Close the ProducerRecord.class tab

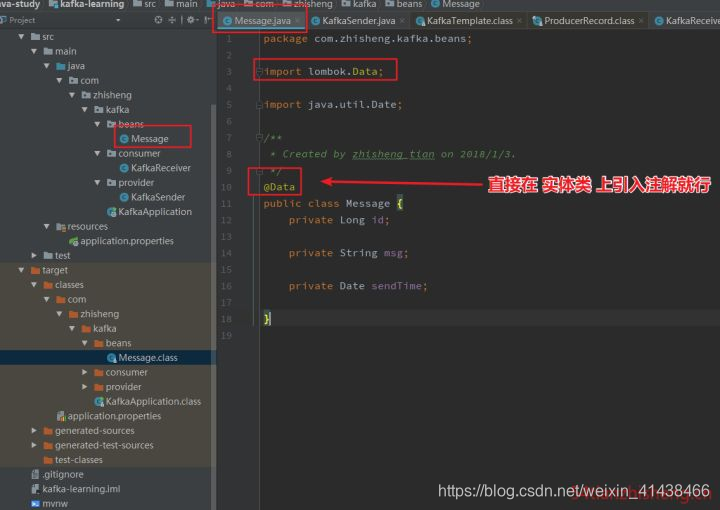641,21
